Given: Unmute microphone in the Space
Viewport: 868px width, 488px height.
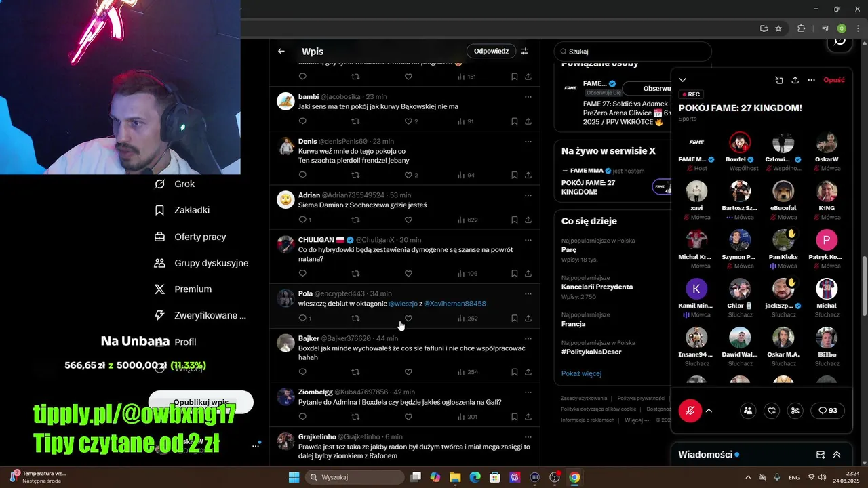Looking at the screenshot, I should (x=690, y=411).
